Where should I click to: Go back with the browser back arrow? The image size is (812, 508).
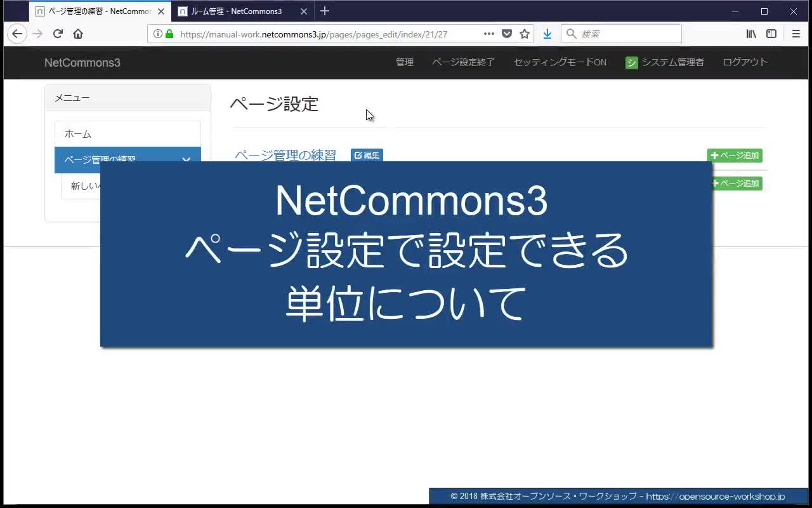(x=17, y=34)
